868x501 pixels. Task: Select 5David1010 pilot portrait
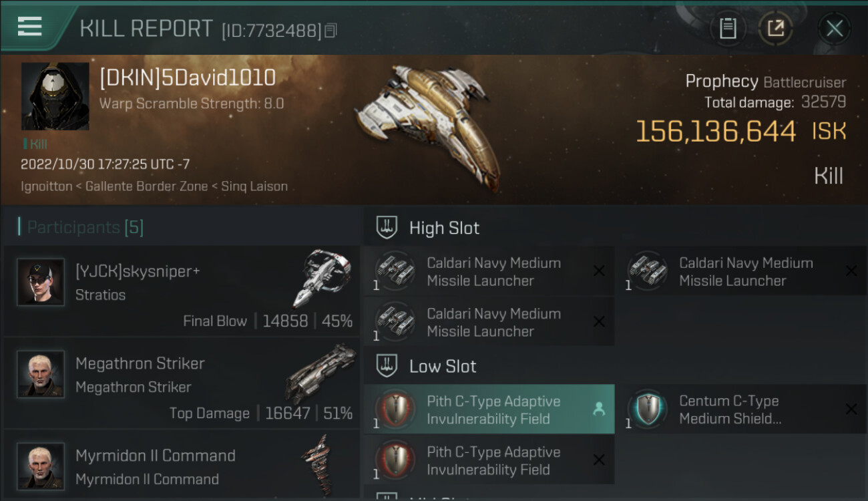click(55, 97)
